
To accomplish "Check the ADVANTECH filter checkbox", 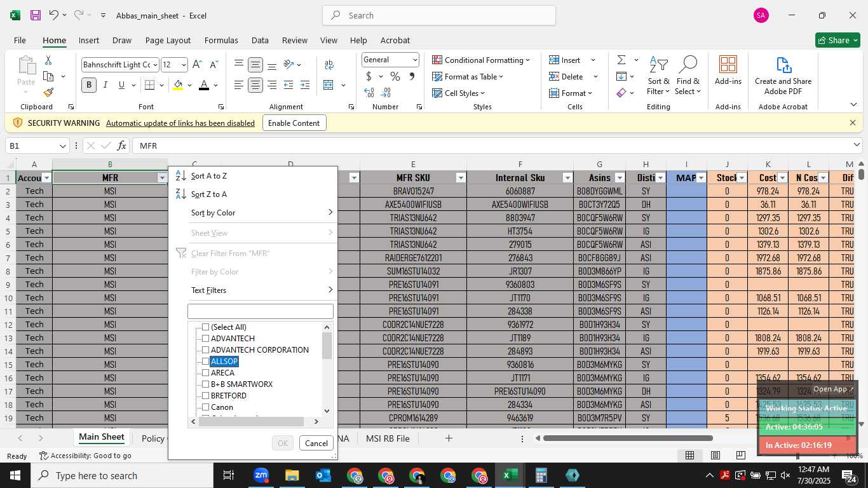I will 205,339.
